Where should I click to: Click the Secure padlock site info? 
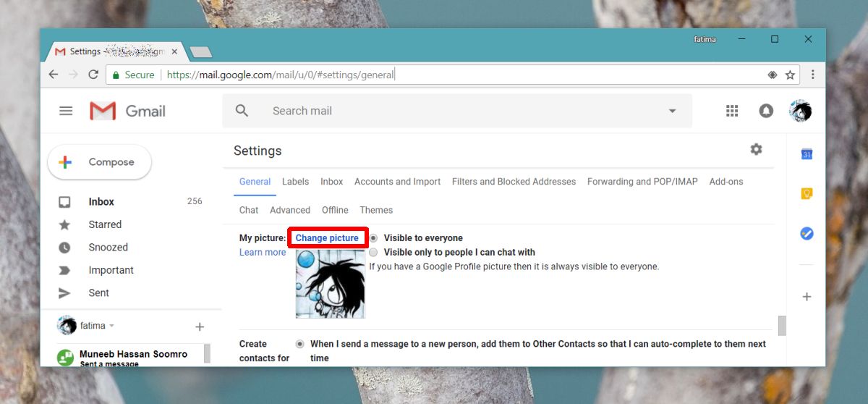pyautogui.click(x=132, y=75)
